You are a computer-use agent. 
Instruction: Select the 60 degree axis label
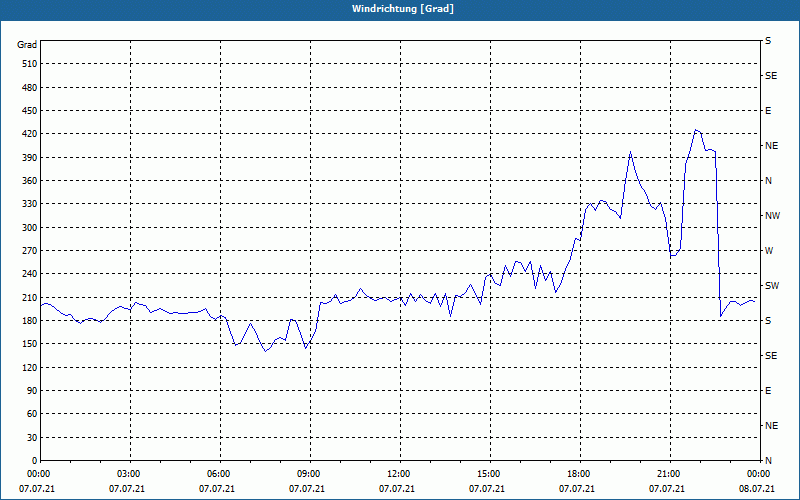[x=32, y=414]
